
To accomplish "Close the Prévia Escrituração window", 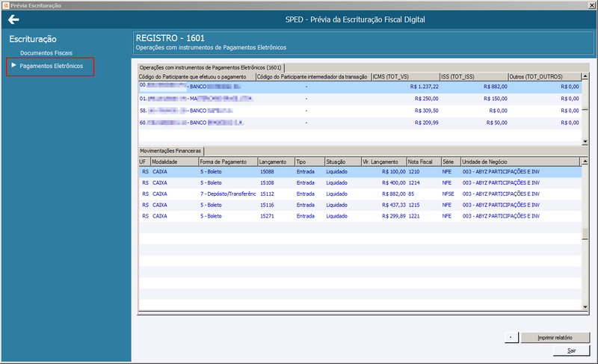I will pos(592,5).
